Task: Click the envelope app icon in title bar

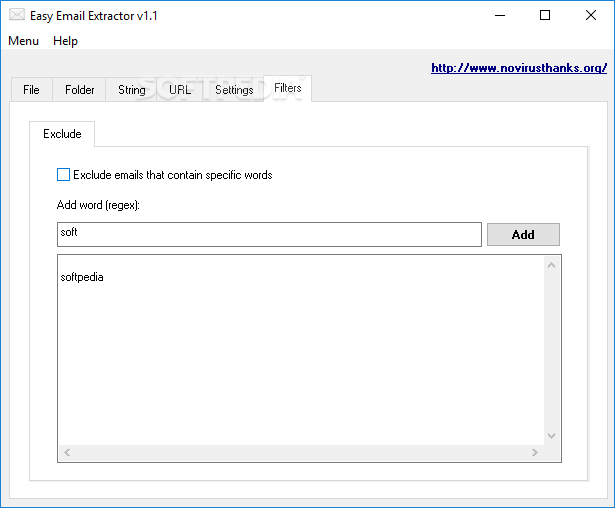Action: pos(17,15)
